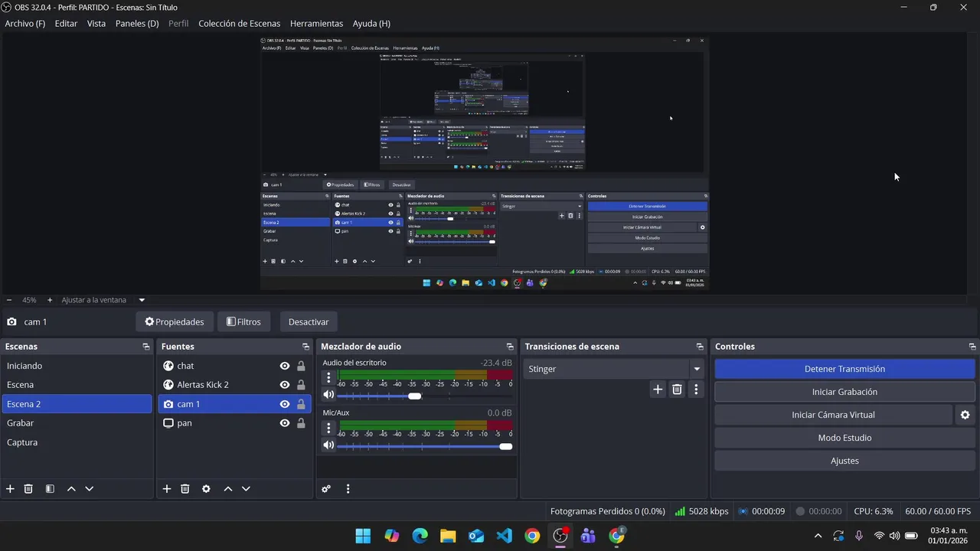Hide the pan source with eye icon

tap(285, 423)
